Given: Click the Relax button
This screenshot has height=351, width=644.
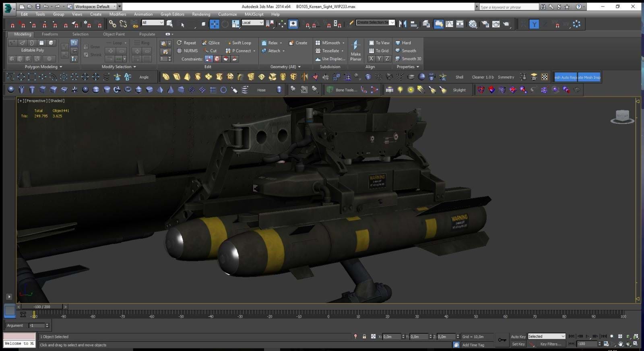Looking at the screenshot, I should [x=272, y=43].
